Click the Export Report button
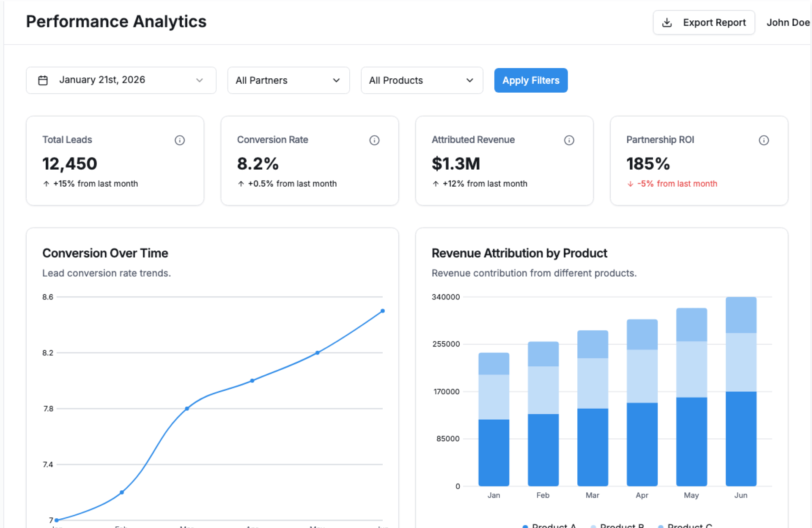 click(704, 22)
